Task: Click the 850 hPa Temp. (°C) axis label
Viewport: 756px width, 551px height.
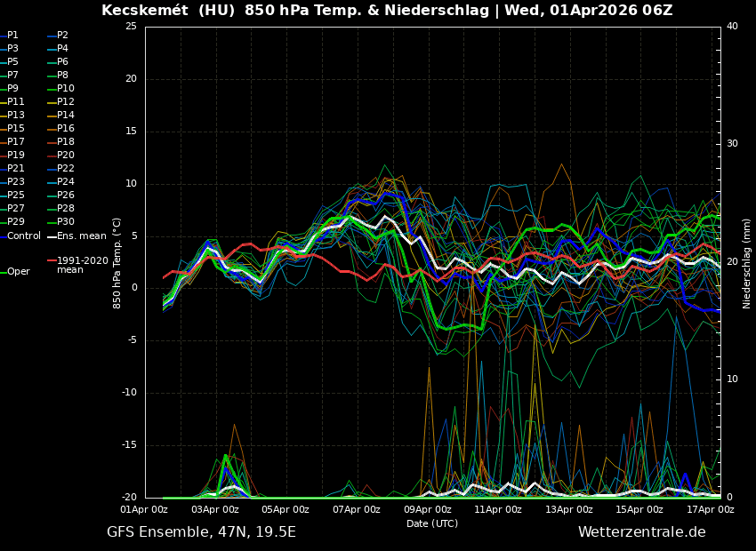Action: [x=117, y=263]
